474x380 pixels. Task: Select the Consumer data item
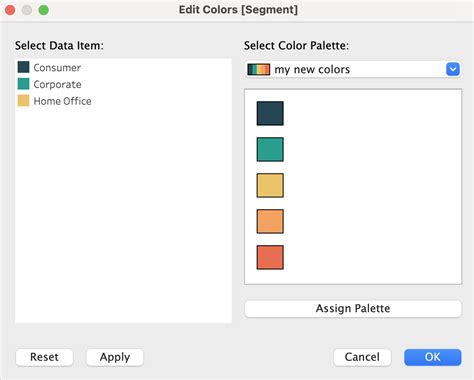[123, 67]
